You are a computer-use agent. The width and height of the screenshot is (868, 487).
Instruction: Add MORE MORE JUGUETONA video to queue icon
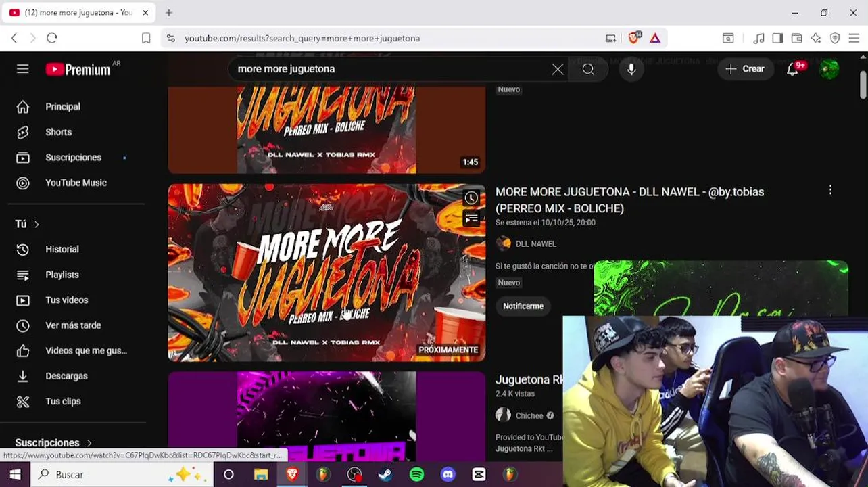click(471, 218)
